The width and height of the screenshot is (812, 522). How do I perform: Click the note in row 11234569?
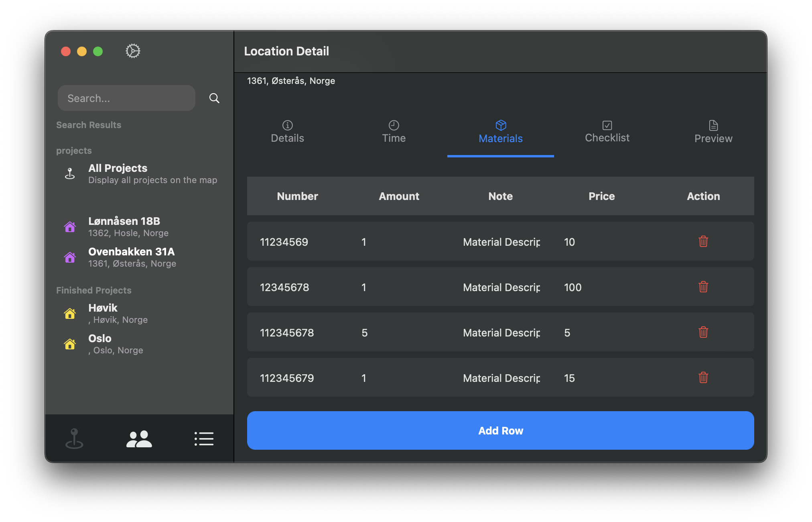(501, 242)
